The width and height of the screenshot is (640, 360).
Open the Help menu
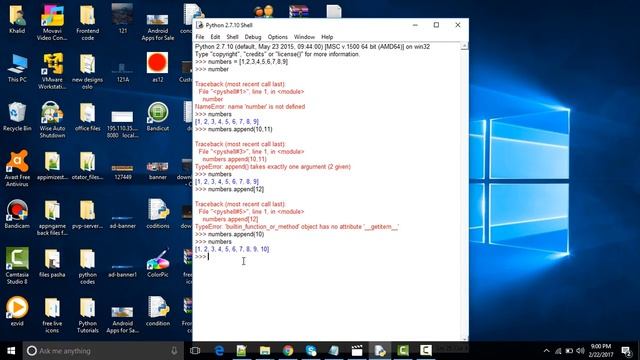[x=327, y=37]
